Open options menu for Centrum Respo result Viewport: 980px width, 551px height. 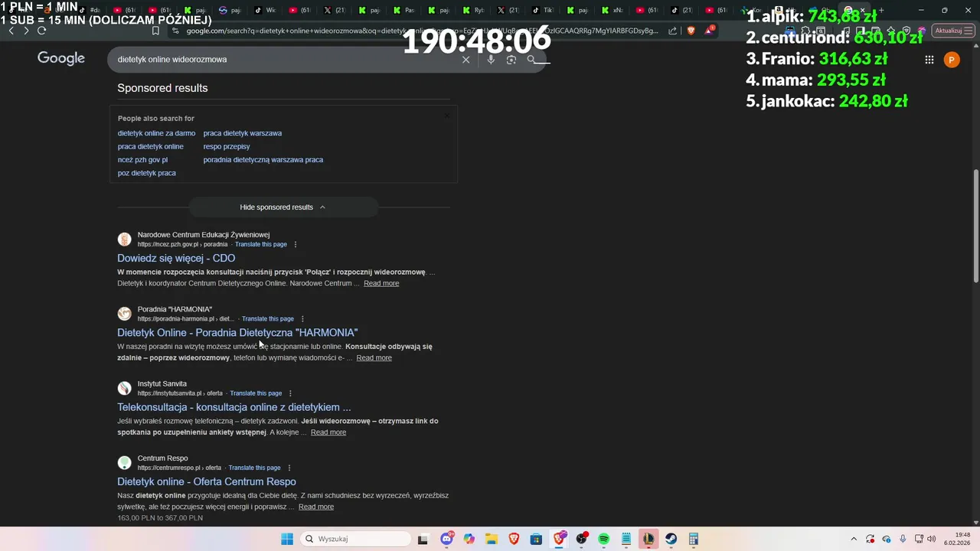[x=289, y=468]
